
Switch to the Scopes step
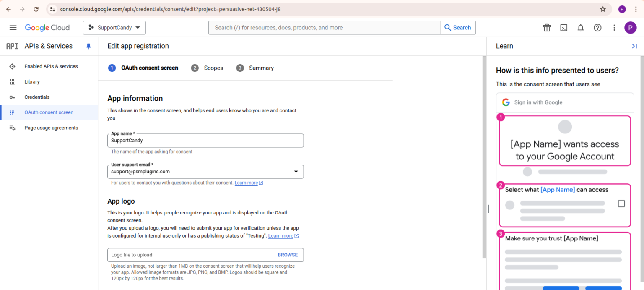pyautogui.click(x=213, y=68)
